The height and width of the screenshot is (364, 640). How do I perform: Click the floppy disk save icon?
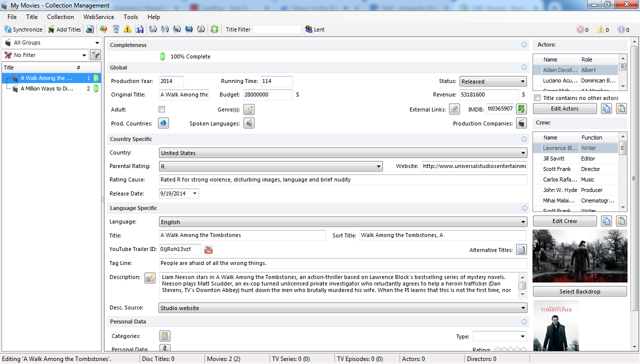point(139,29)
